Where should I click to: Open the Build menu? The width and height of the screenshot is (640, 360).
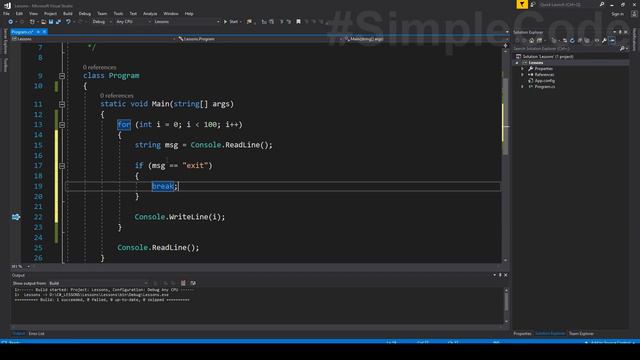(68, 13)
